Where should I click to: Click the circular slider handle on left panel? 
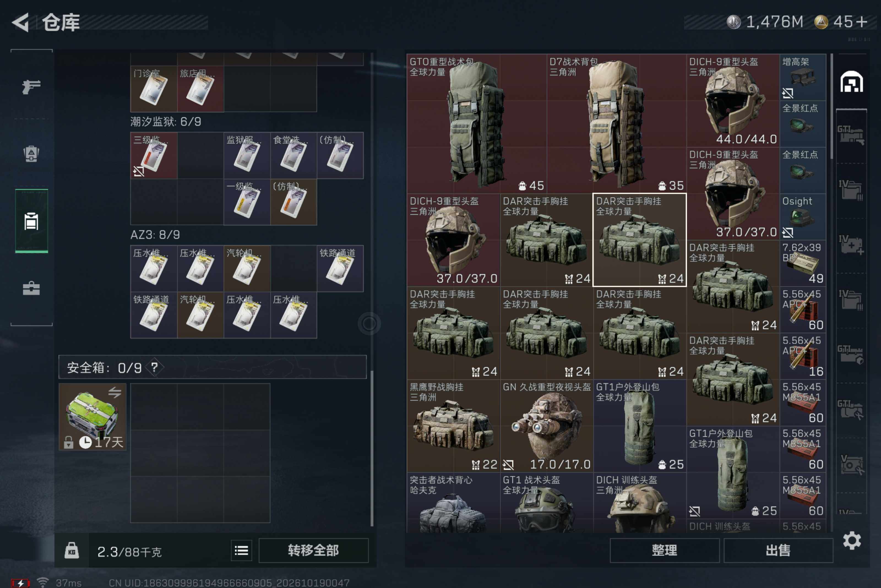[369, 323]
